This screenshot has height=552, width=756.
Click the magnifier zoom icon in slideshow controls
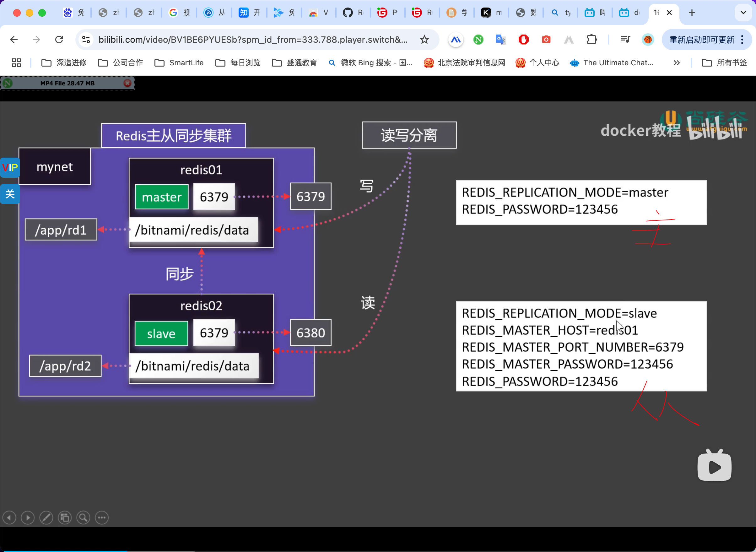coord(83,517)
